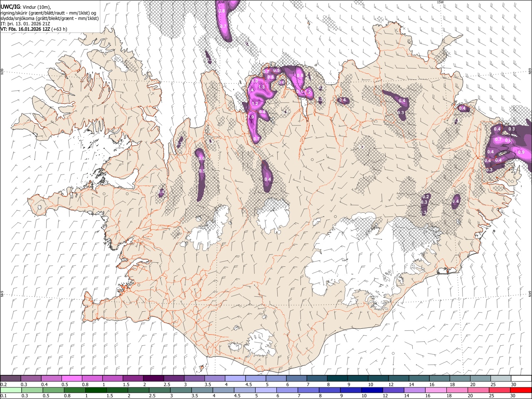Viewport: 532px width, 399px height.
Task: Select upper legend swatch between 4 and 4.5
Action: point(235,379)
